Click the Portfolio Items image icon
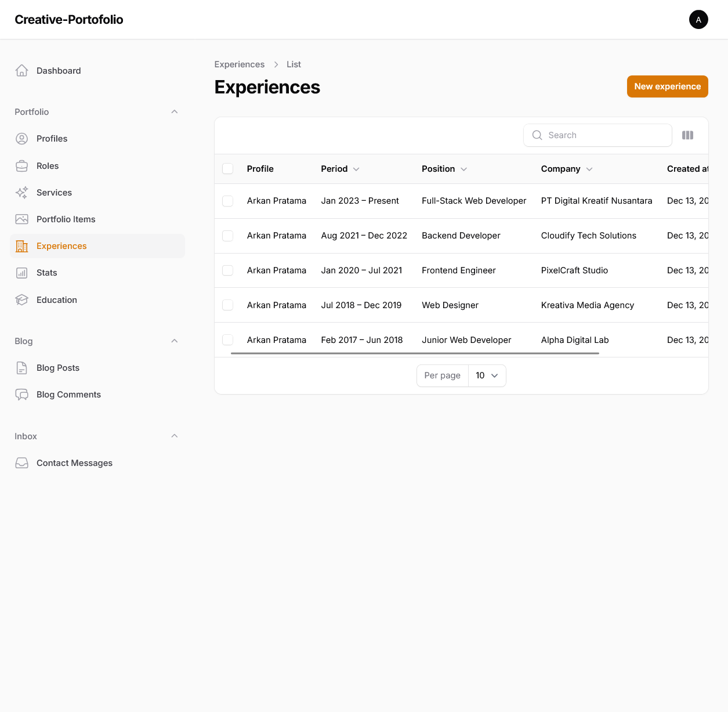728x712 pixels. (x=21, y=219)
